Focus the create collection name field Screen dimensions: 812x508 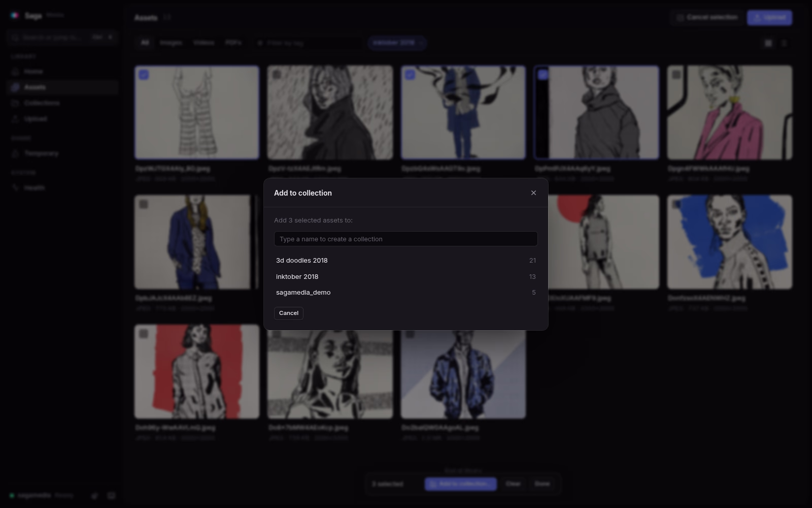pyautogui.click(x=406, y=239)
